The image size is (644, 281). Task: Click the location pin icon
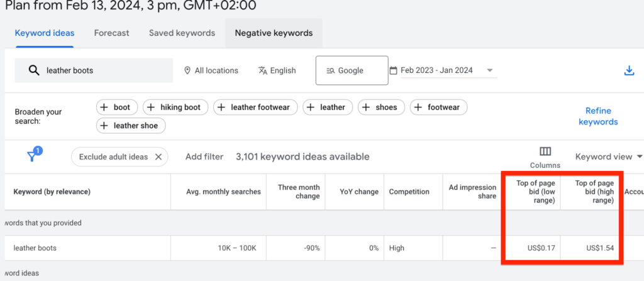coord(187,70)
